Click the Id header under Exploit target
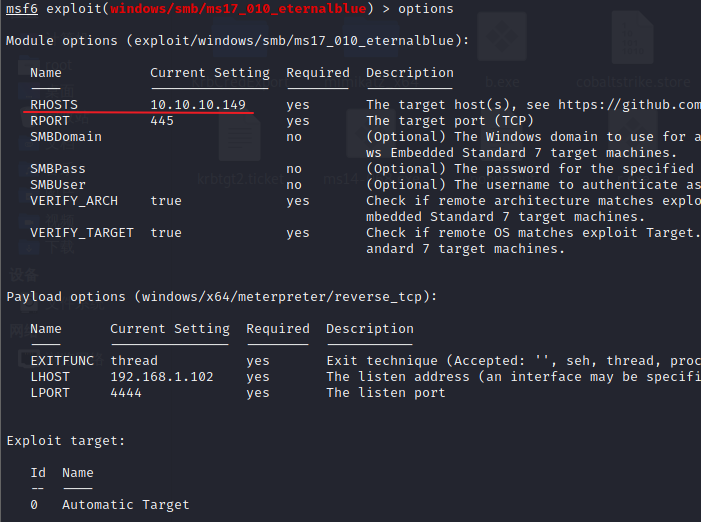This screenshot has height=522, width=701. tap(38, 473)
